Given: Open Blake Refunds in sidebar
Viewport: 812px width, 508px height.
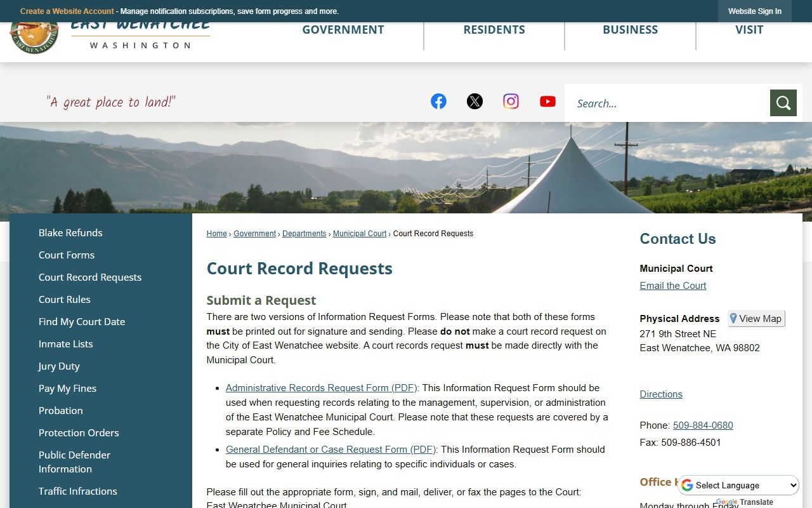Looking at the screenshot, I should [x=70, y=232].
